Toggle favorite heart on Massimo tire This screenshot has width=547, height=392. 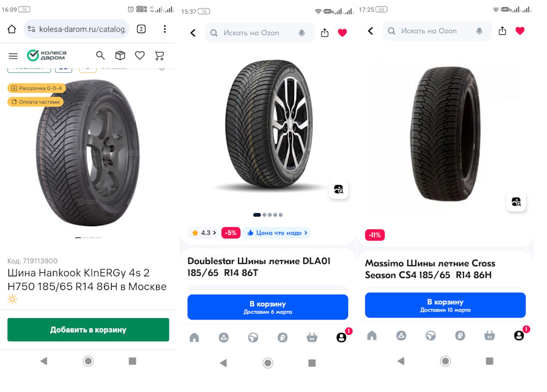520,31
